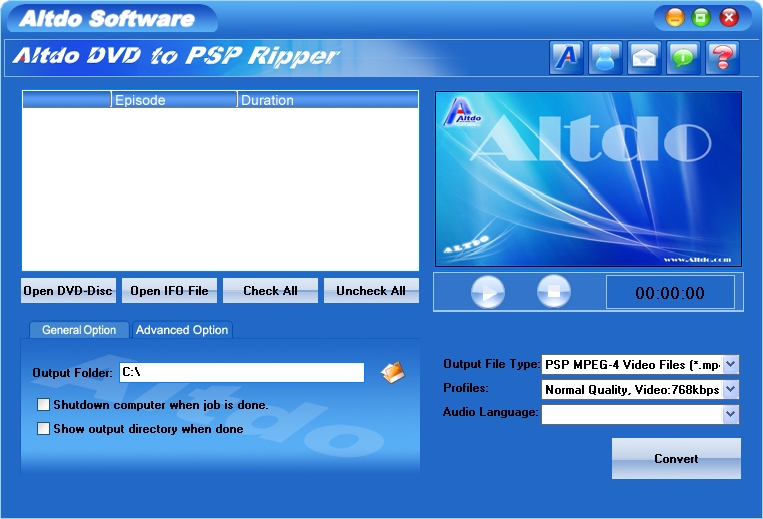Maximize the window with green button

(701, 18)
